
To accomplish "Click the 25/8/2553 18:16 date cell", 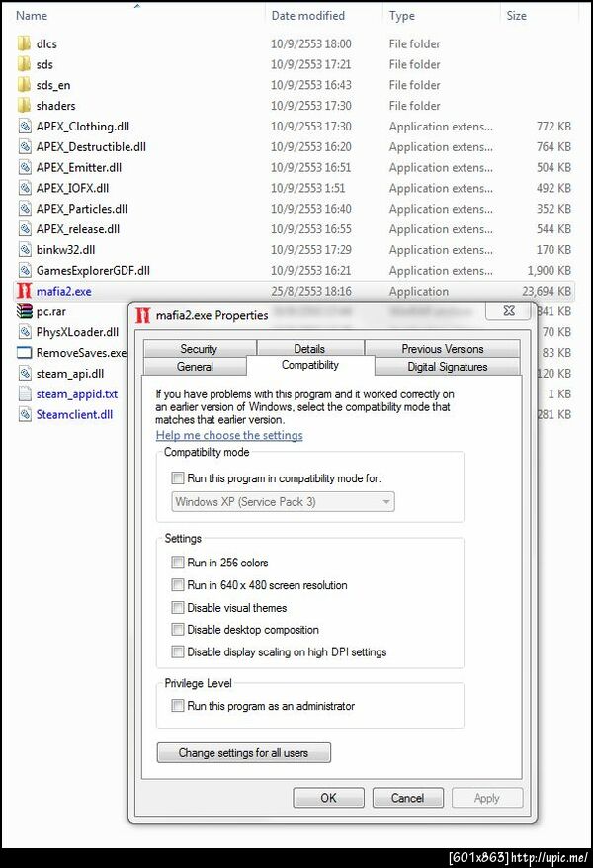I will point(311,291).
